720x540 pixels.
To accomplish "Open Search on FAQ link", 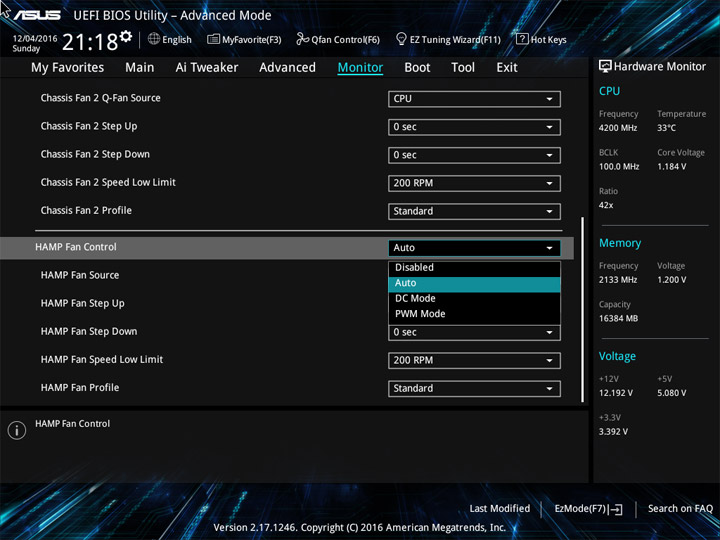I will pyautogui.click(x=680, y=509).
